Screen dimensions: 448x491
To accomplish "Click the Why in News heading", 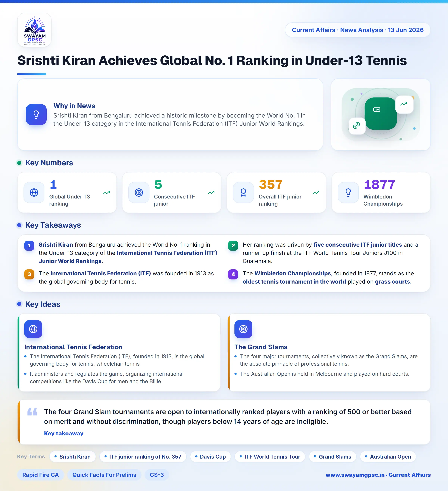I will [x=74, y=106].
